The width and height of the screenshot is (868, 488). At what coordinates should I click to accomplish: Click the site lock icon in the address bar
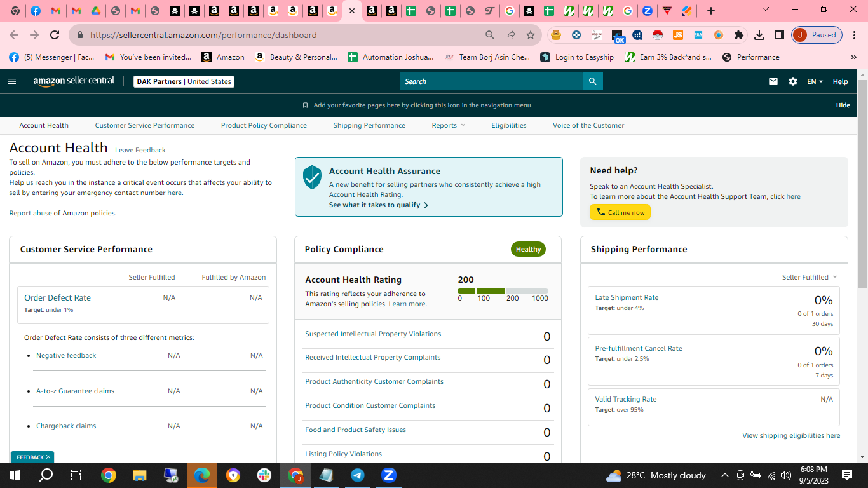point(79,35)
